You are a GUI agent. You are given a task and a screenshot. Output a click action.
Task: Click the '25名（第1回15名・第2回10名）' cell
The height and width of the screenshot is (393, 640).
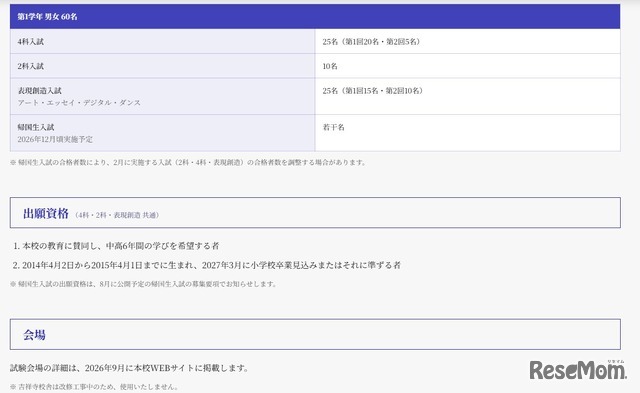click(x=467, y=96)
